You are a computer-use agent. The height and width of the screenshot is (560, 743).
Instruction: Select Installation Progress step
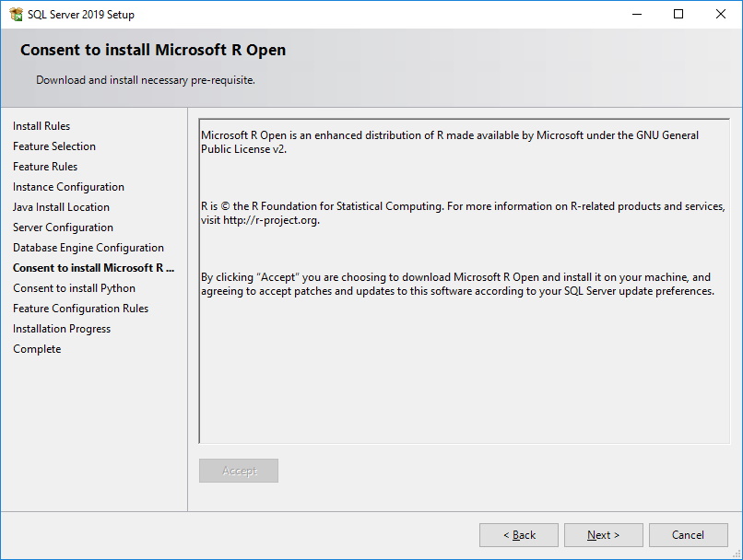[62, 329]
